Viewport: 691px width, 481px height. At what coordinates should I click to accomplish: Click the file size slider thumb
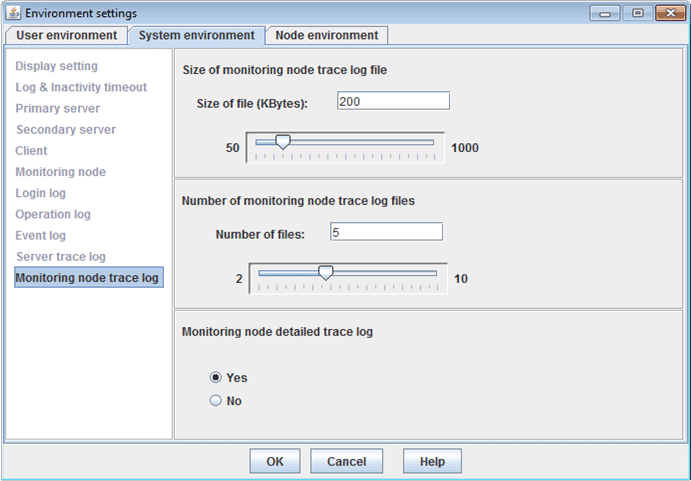click(283, 142)
